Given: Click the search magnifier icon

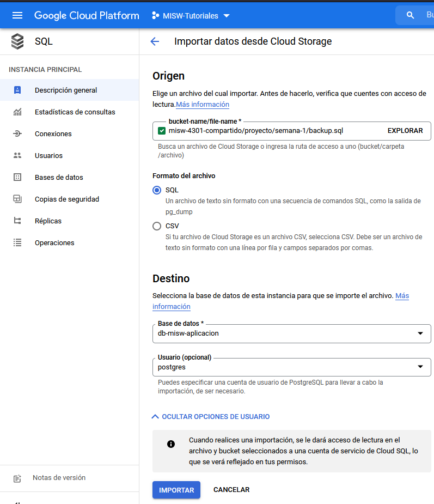Looking at the screenshot, I should pos(410,15).
